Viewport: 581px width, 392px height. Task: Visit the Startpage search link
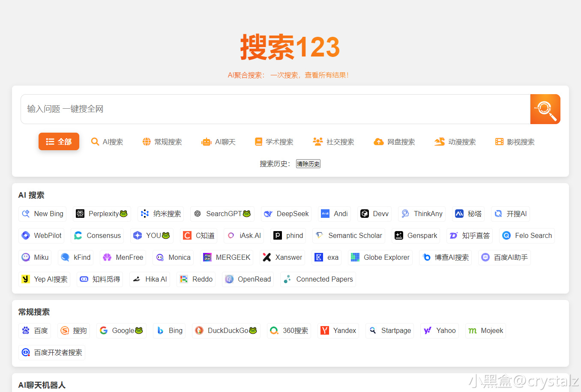click(x=389, y=330)
